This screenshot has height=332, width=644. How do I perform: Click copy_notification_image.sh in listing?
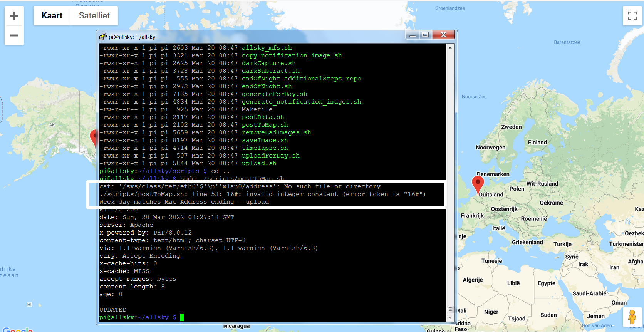(292, 55)
